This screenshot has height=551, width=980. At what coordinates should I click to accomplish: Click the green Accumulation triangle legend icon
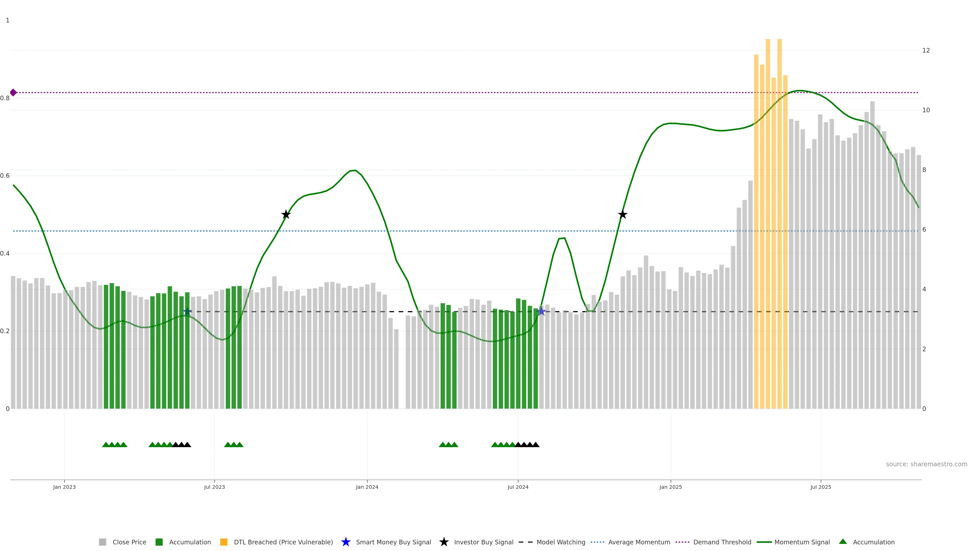click(x=843, y=542)
